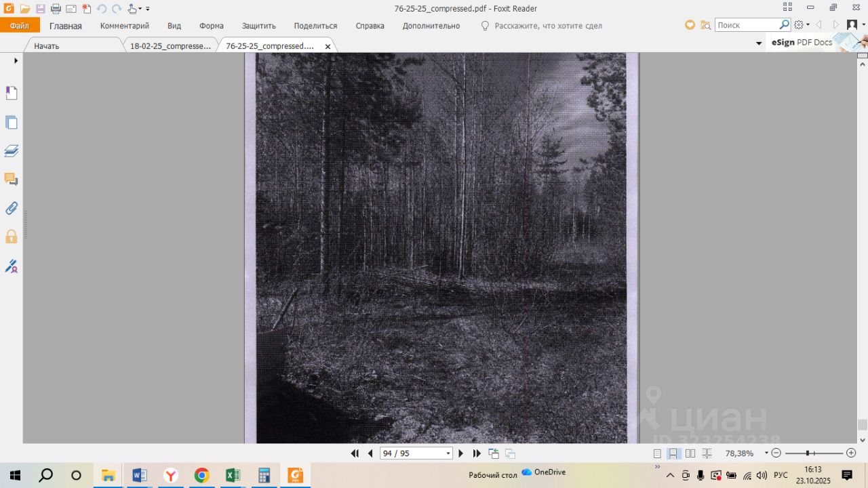Switch to the Начать document tab
Viewport: 868px width, 488px height.
pyautogui.click(x=73, y=45)
